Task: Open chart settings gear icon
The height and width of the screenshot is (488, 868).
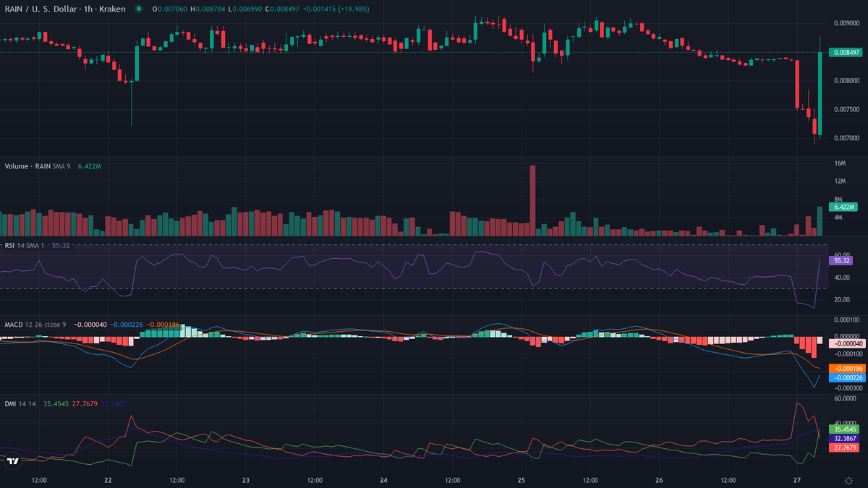Action: 848,480
